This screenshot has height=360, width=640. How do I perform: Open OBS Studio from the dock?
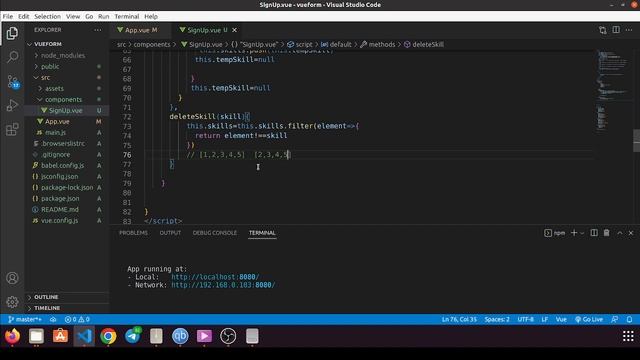click(x=228, y=336)
